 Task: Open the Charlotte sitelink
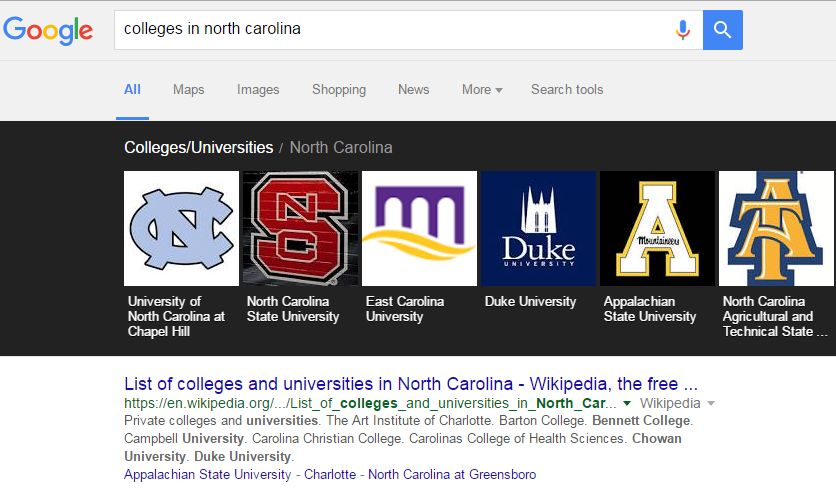coord(330,475)
